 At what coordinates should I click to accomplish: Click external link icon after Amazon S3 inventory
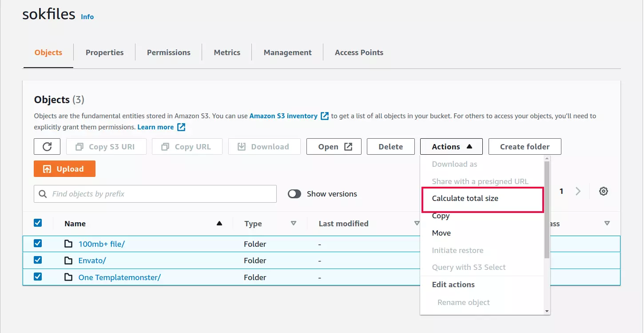[x=325, y=116]
